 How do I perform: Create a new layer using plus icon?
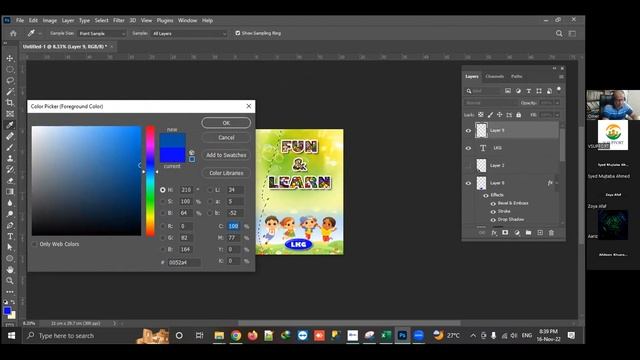coord(540,233)
